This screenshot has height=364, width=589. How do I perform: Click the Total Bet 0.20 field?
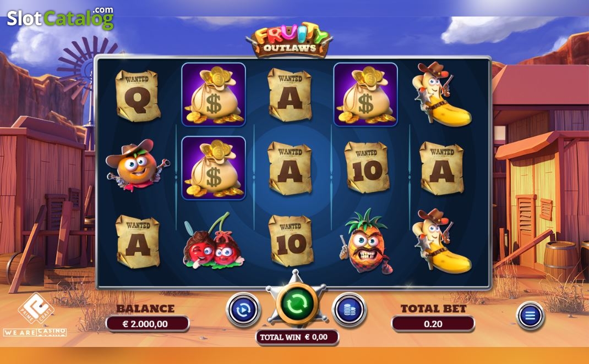point(433,324)
